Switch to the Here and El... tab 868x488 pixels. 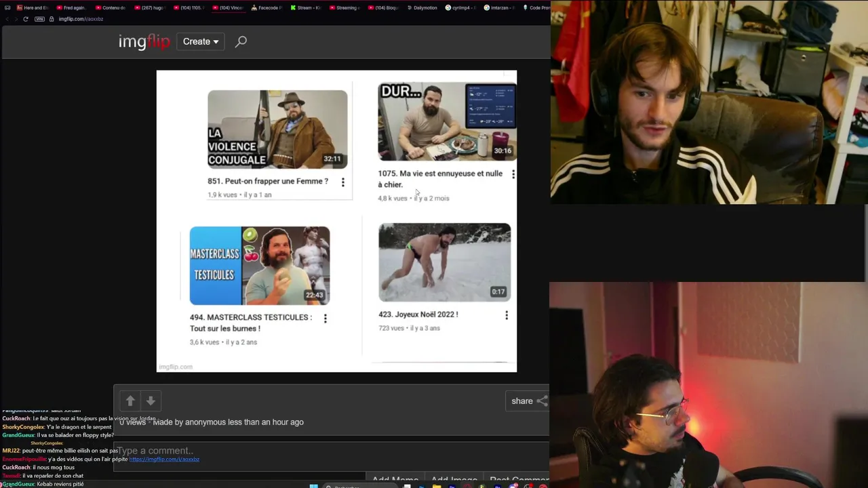coord(32,7)
